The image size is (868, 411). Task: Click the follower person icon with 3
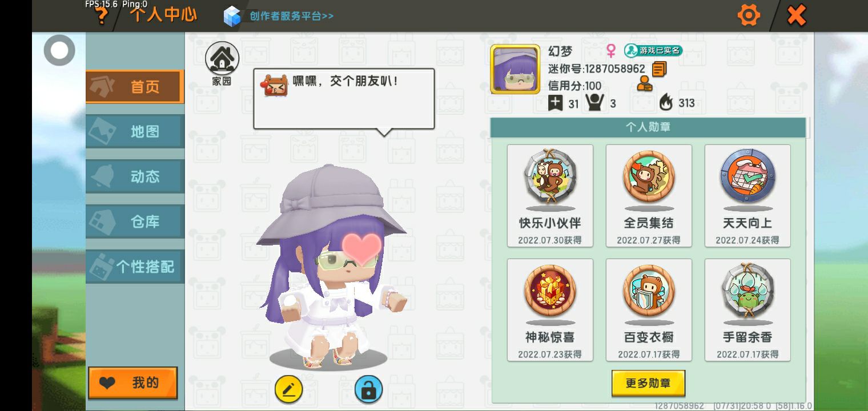pos(594,103)
